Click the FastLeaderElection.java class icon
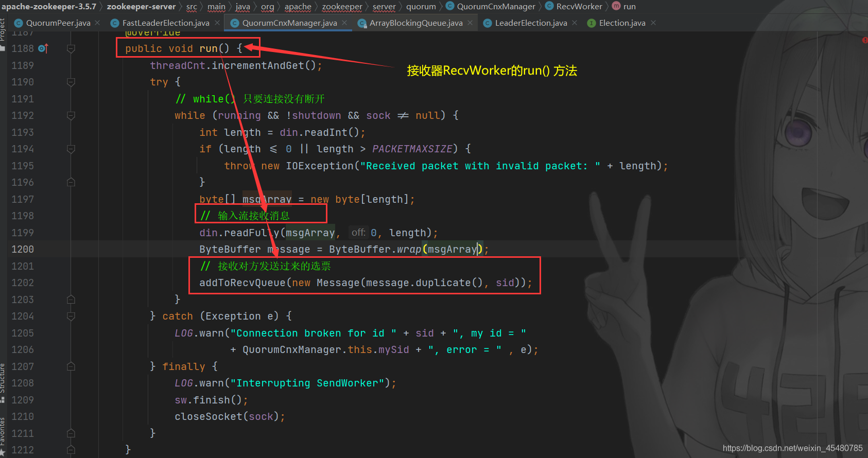 pos(115,23)
